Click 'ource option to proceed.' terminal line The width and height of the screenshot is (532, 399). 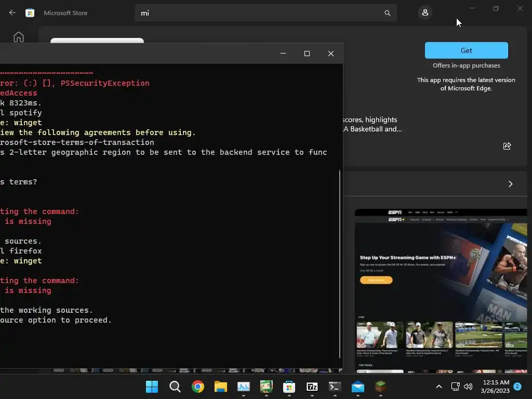click(56, 320)
